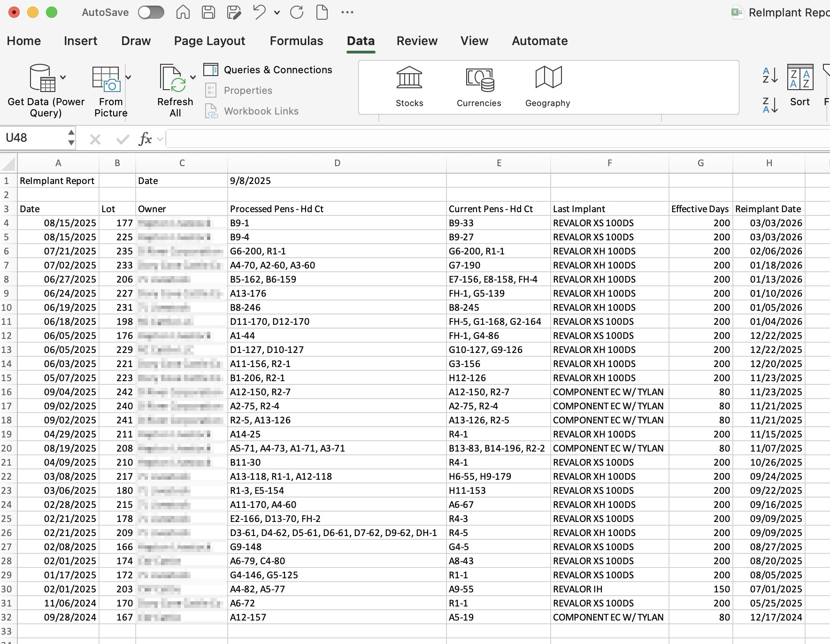
Task: Click the 'Processed Pens - Hd Ct' header cell
Action: coord(337,209)
